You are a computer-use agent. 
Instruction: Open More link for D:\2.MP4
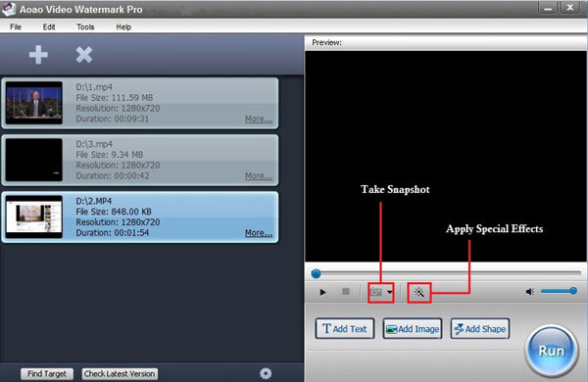[x=259, y=233]
